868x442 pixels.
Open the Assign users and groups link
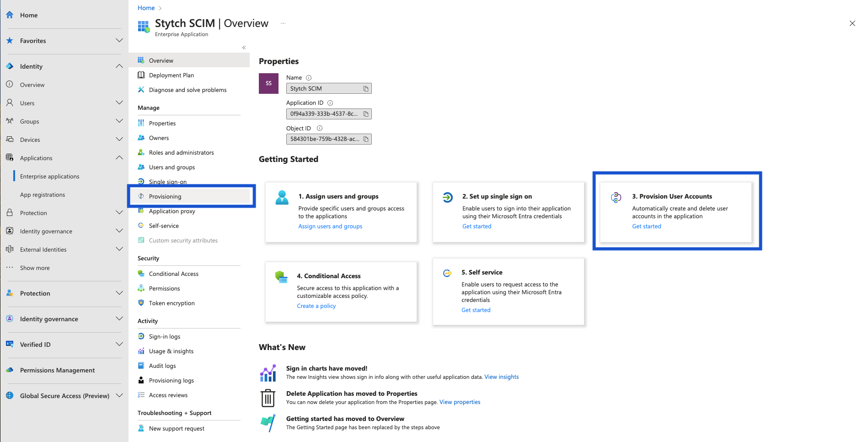click(330, 226)
